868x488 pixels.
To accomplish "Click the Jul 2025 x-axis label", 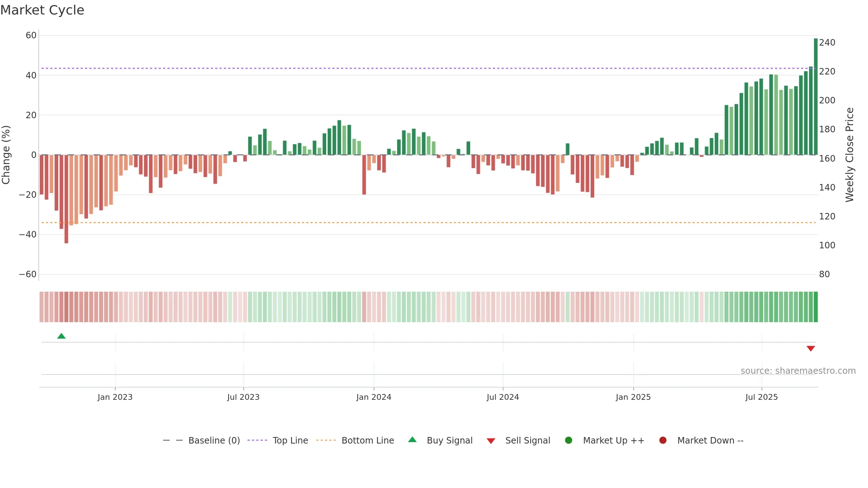I will pos(762,397).
